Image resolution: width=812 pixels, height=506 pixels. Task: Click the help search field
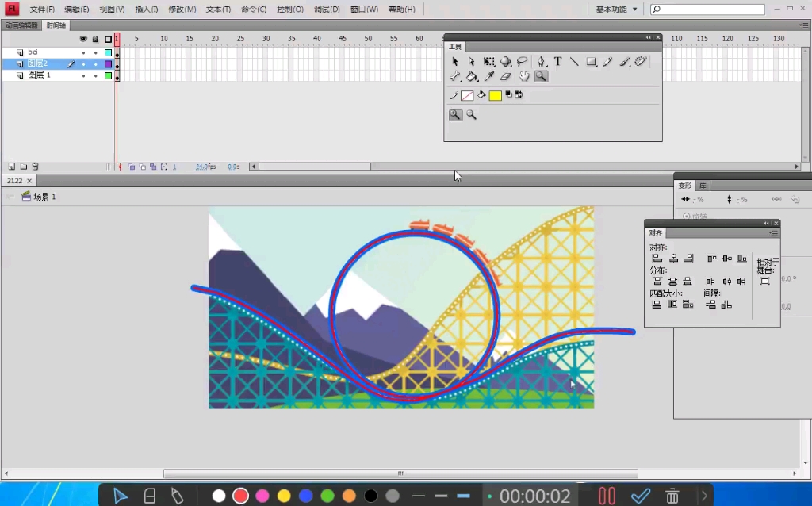[x=707, y=10]
